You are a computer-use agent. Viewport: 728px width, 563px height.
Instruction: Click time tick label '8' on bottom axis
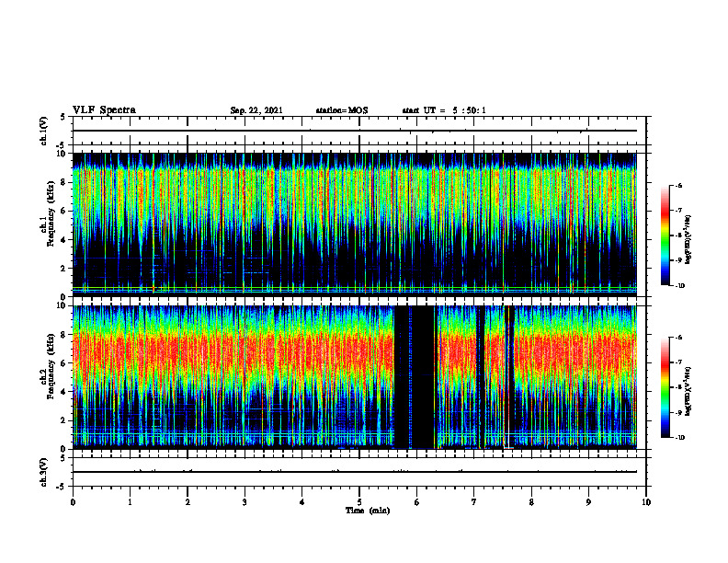(x=531, y=502)
